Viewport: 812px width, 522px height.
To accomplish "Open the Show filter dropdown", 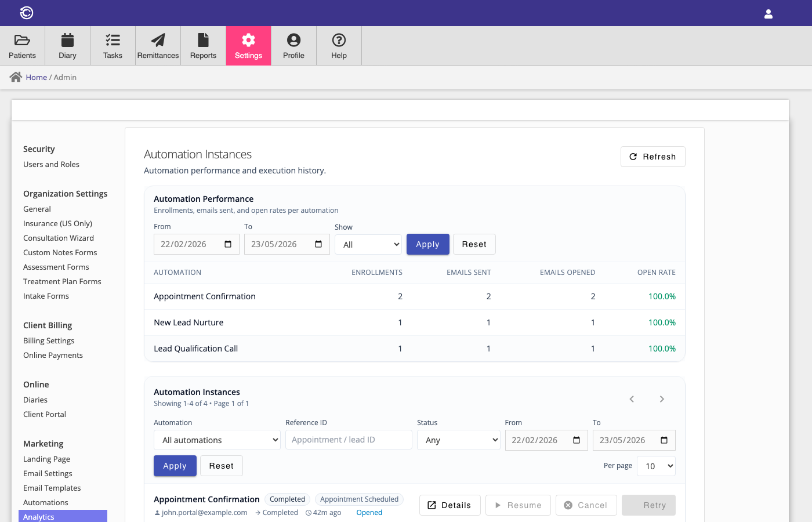I will pos(368,245).
